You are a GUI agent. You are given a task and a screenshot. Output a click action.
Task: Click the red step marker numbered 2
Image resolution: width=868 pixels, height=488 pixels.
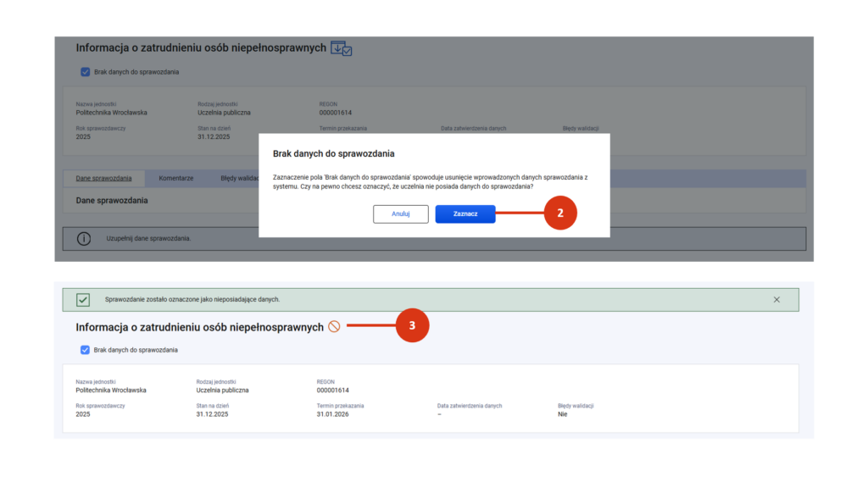coord(560,213)
